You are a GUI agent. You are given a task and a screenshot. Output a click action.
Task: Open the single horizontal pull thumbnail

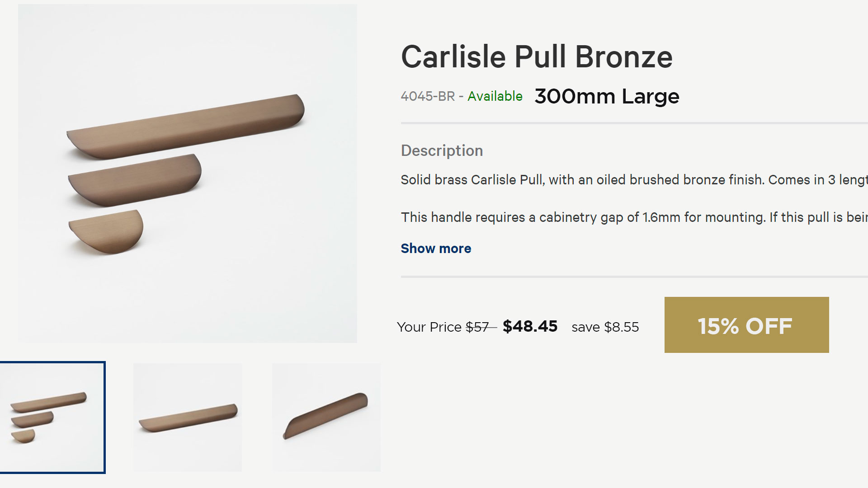click(x=188, y=418)
